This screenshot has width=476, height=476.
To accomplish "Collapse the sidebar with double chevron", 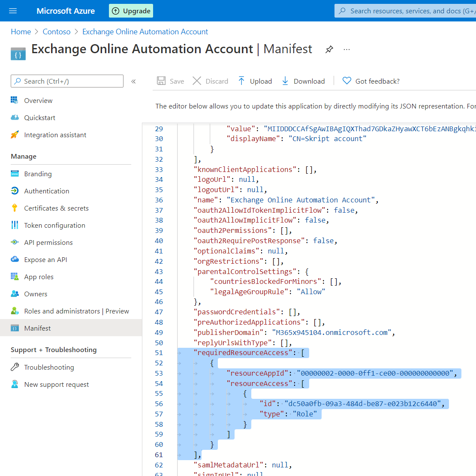I will click(x=133, y=81).
